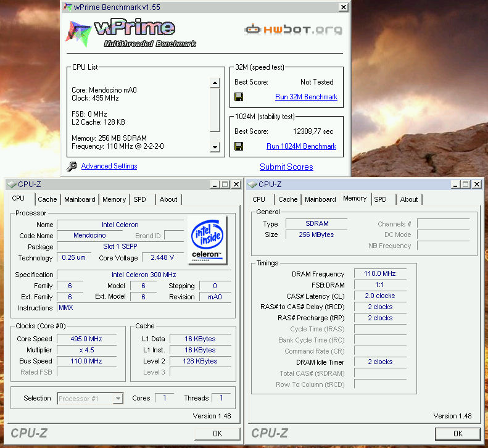
Task: Close the wPrime Benchmark window
Action: (x=343, y=7)
